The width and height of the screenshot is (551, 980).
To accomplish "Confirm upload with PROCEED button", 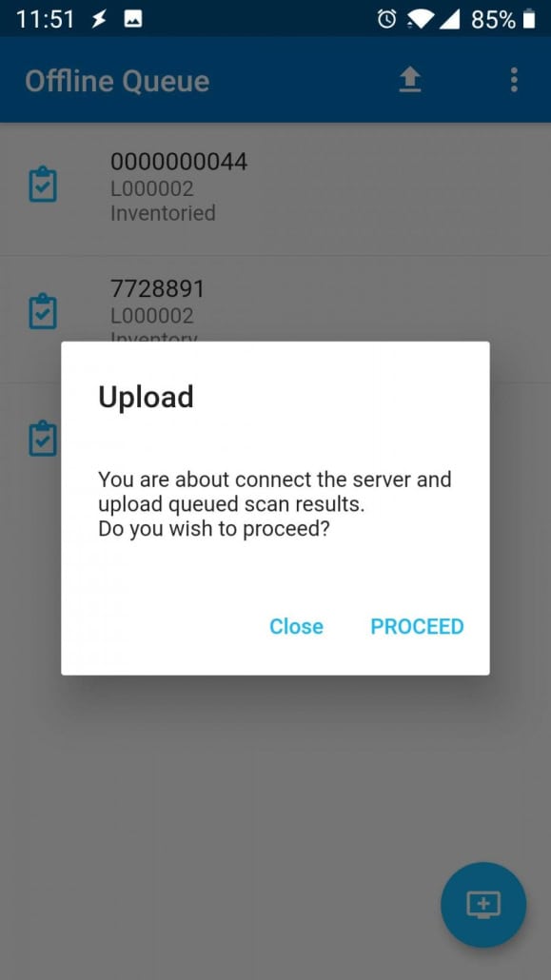I will coord(417,626).
